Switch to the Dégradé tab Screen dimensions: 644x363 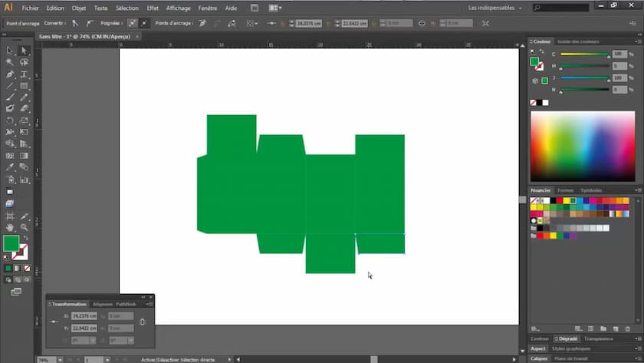point(566,338)
